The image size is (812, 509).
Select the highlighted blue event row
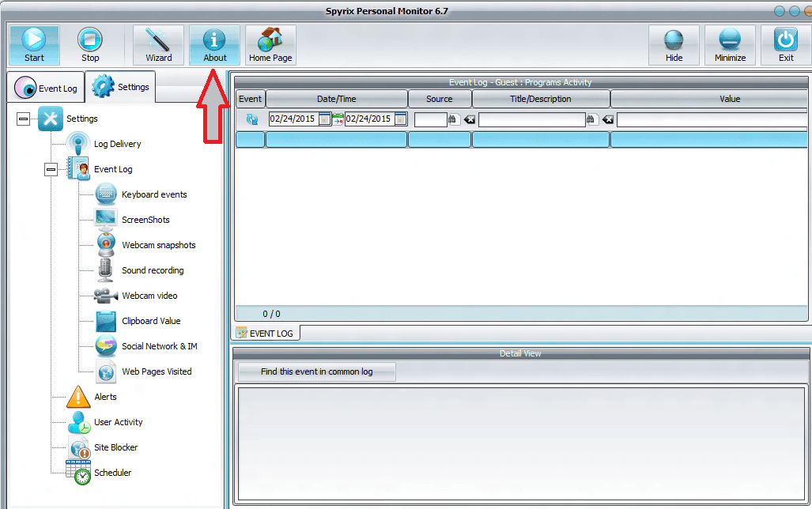(x=522, y=140)
